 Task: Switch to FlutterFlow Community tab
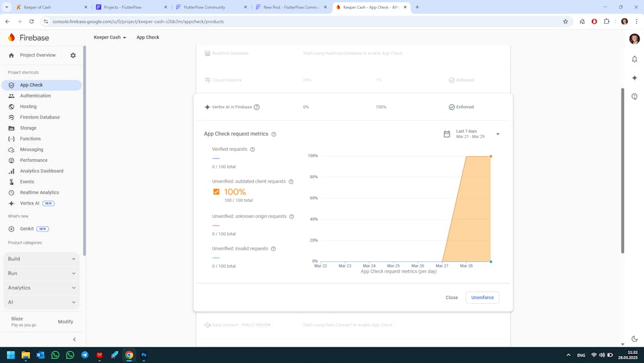tap(211, 7)
